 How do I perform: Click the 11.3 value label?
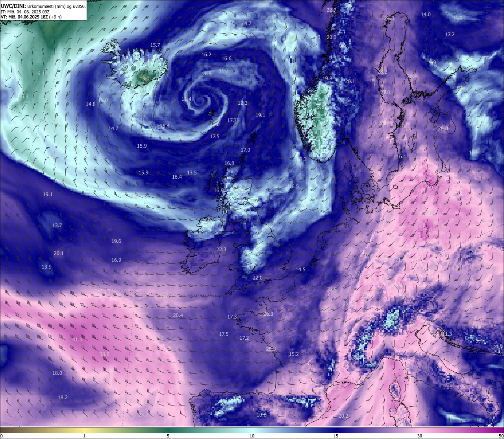coord(458,19)
